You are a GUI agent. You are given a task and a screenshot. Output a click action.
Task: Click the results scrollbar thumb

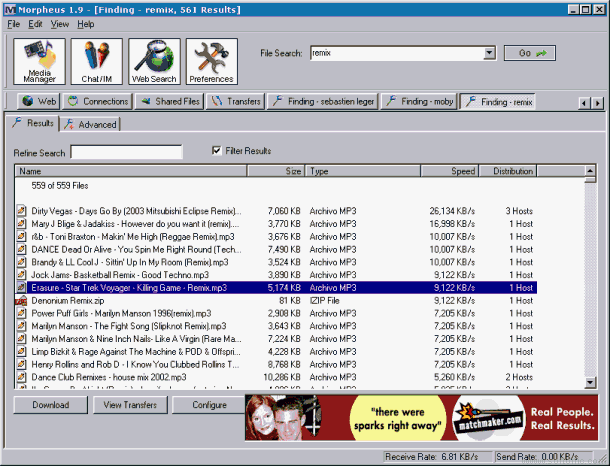(590, 180)
